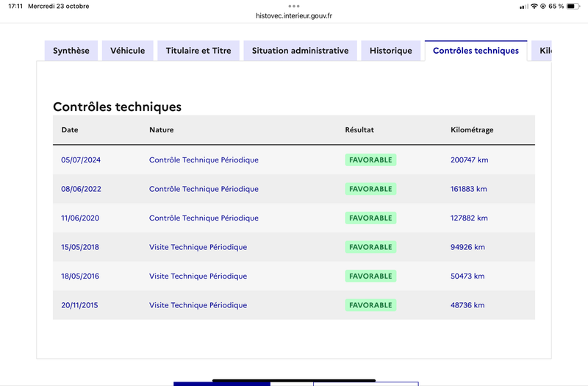This screenshot has width=588, height=386.
Task: Switch to the Véhicule tab
Action: (127, 51)
